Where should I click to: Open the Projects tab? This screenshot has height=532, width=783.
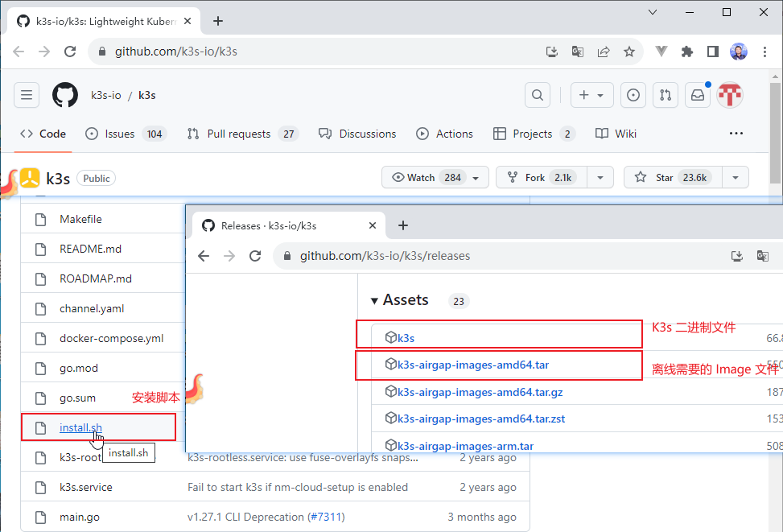click(x=534, y=134)
